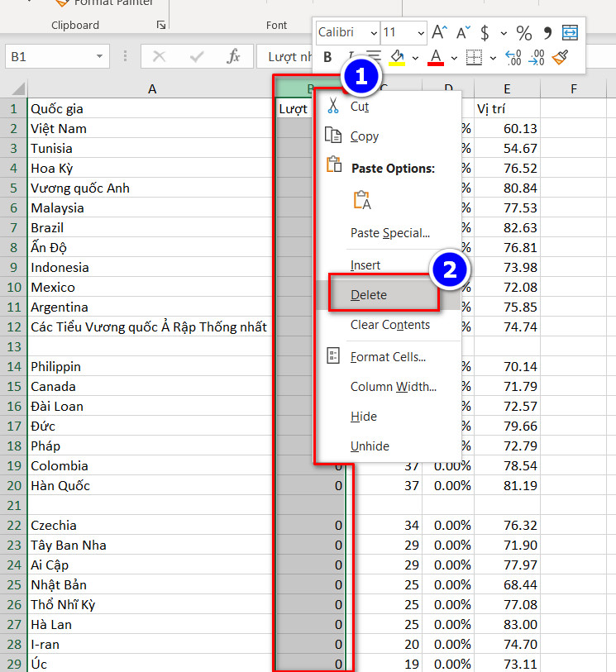Click the Increase Decimal icon

pyautogui.click(x=513, y=58)
